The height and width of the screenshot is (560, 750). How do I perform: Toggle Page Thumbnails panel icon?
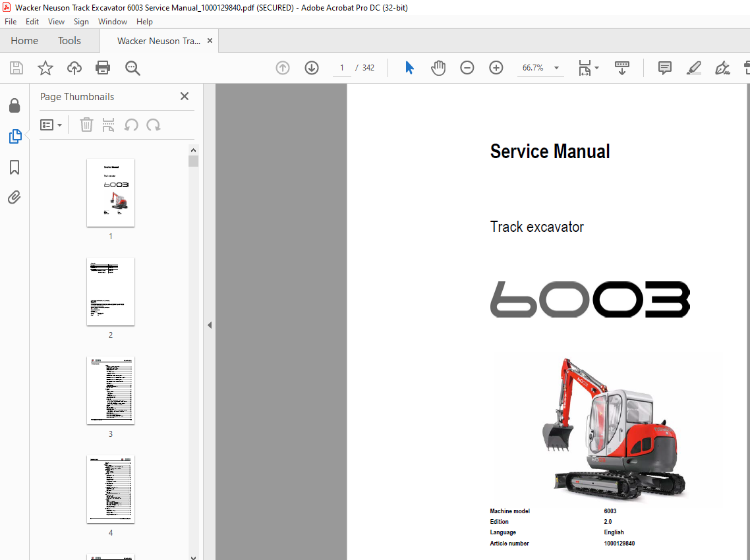[x=14, y=136]
